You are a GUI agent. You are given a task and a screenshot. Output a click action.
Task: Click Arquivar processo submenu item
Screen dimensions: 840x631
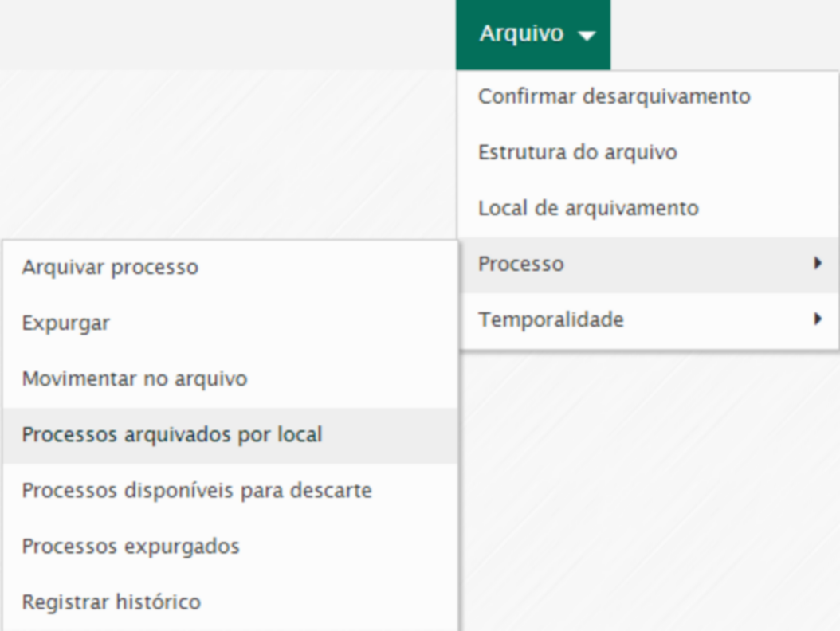pyautogui.click(x=230, y=267)
